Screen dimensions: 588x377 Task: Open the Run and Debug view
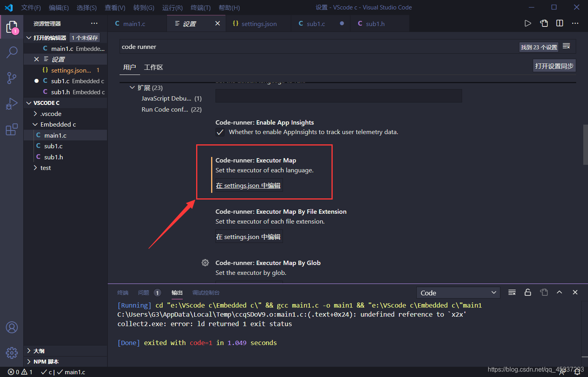[x=12, y=104]
